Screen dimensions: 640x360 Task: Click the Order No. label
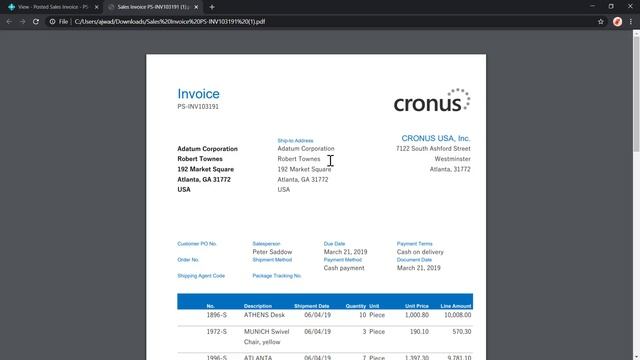[188, 260]
